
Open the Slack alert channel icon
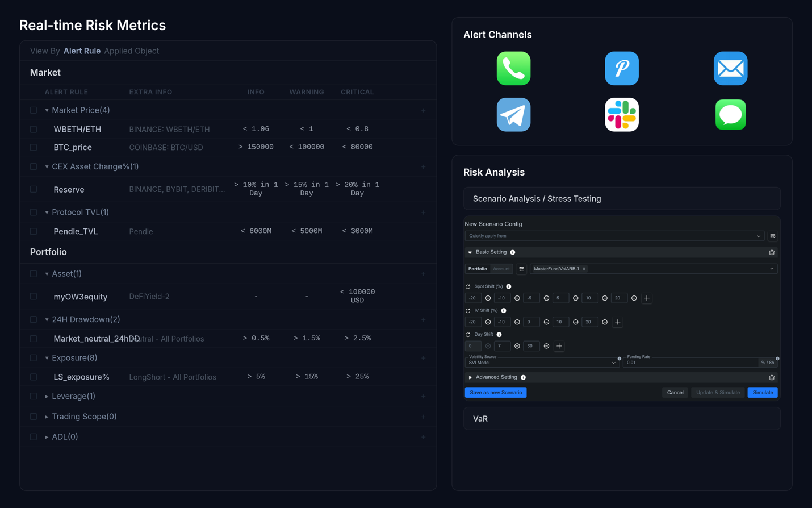[x=622, y=115]
